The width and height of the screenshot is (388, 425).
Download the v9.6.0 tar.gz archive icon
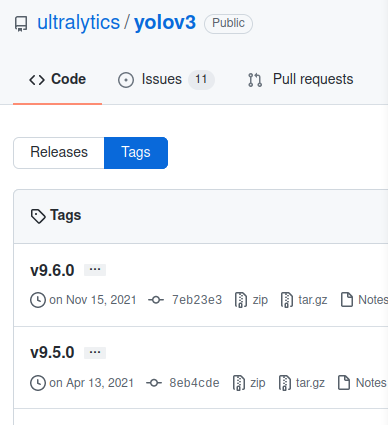(x=287, y=300)
